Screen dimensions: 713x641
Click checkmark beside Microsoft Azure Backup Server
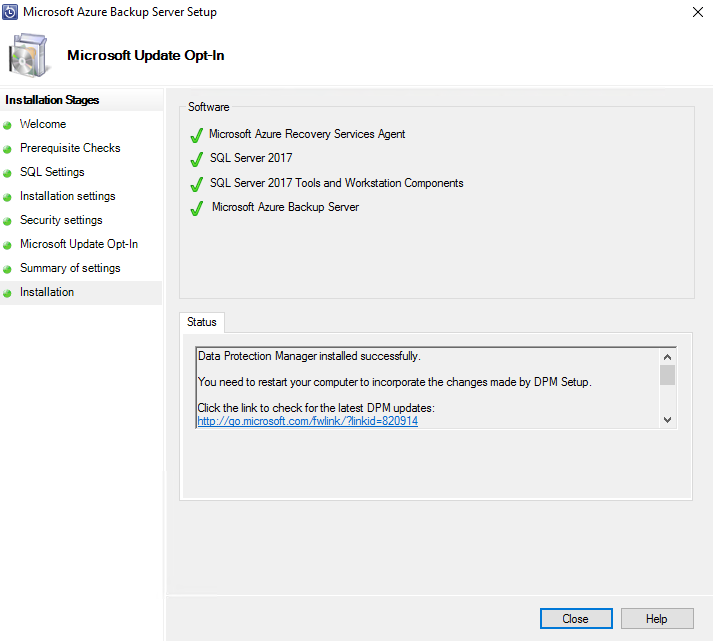[196, 208]
